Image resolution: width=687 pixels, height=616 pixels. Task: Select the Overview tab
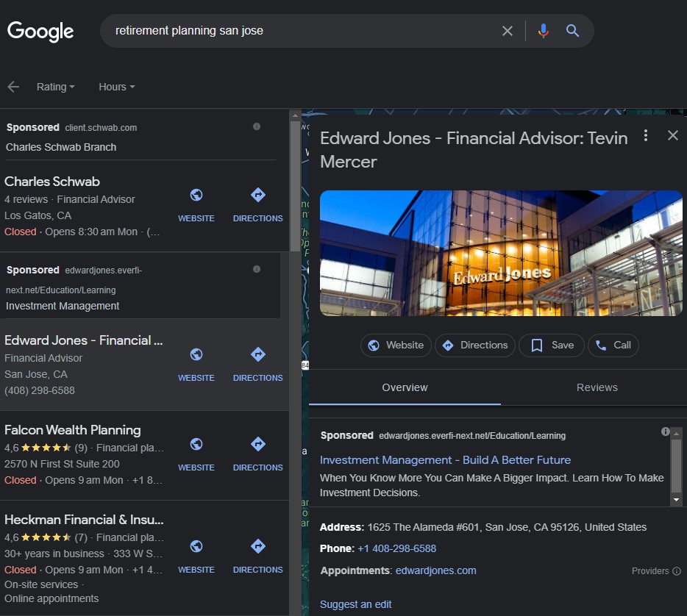tap(405, 387)
